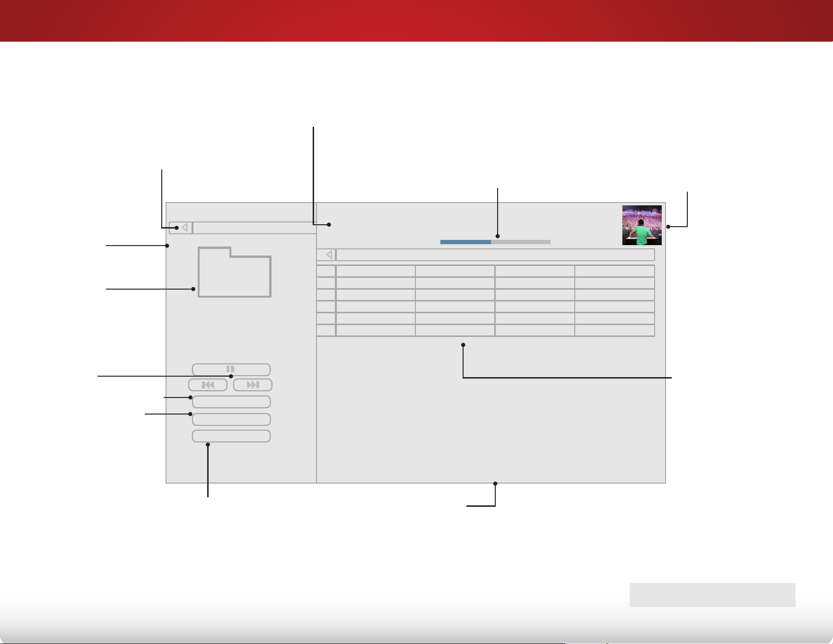833x644 pixels.
Task: Click the back arrow in left panel
Action: click(181, 228)
